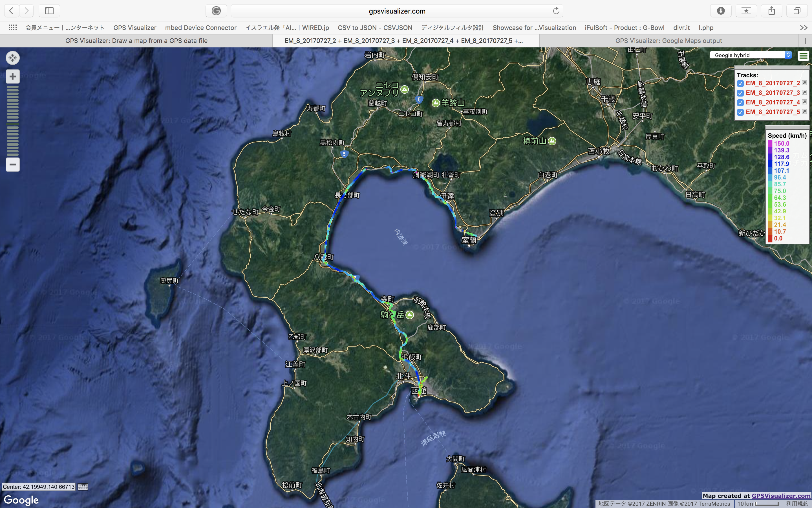Click the center coordinates readout
This screenshot has height=508, width=812.
[39, 487]
